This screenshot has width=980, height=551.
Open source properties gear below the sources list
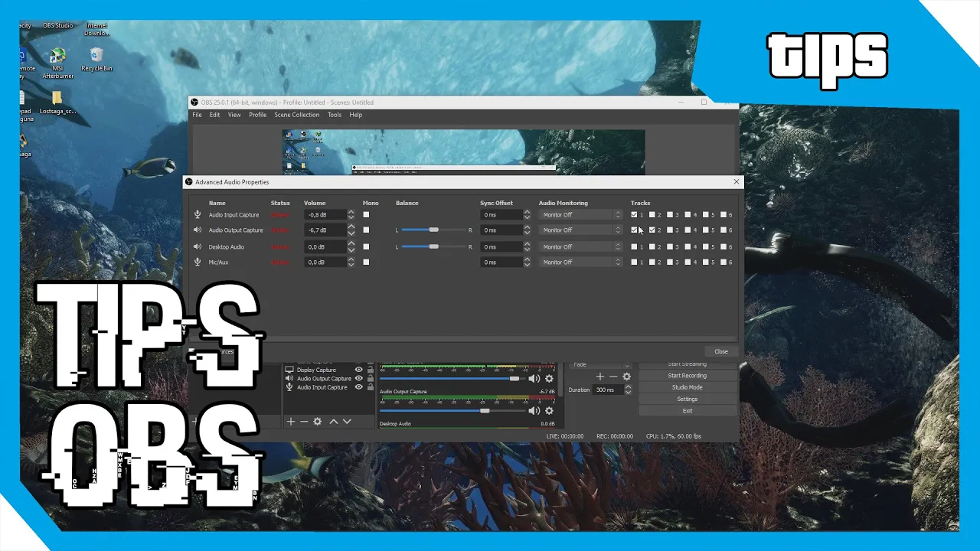tap(318, 422)
